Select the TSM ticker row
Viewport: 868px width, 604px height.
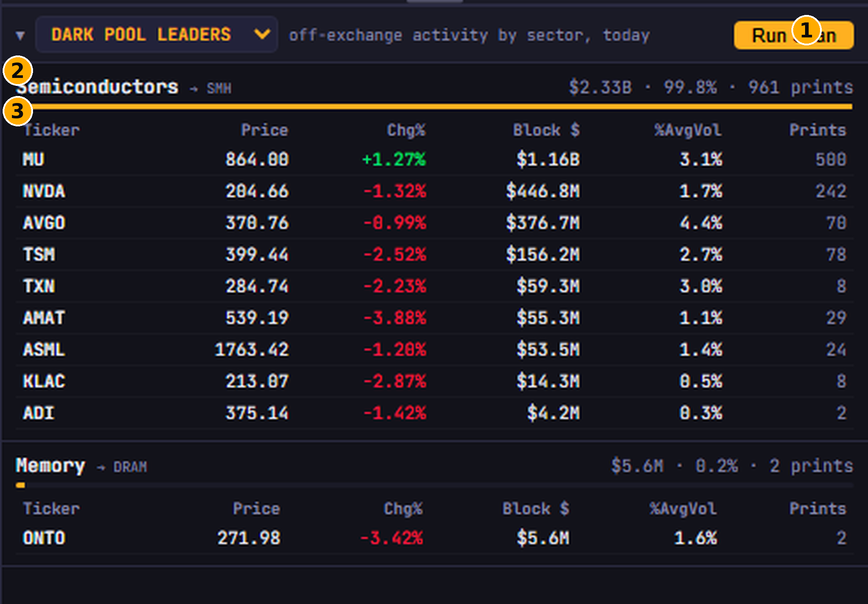(x=434, y=254)
